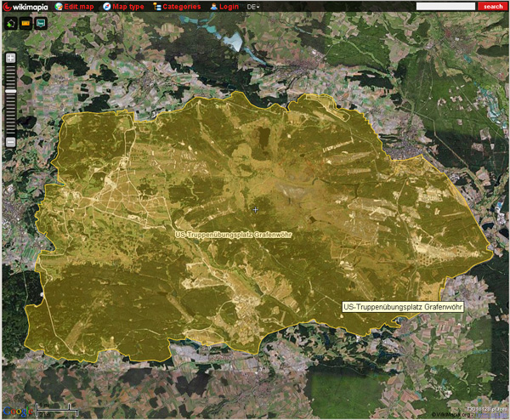The image size is (510, 420).
Task: Click the Google logo
Action: (18, 411)
